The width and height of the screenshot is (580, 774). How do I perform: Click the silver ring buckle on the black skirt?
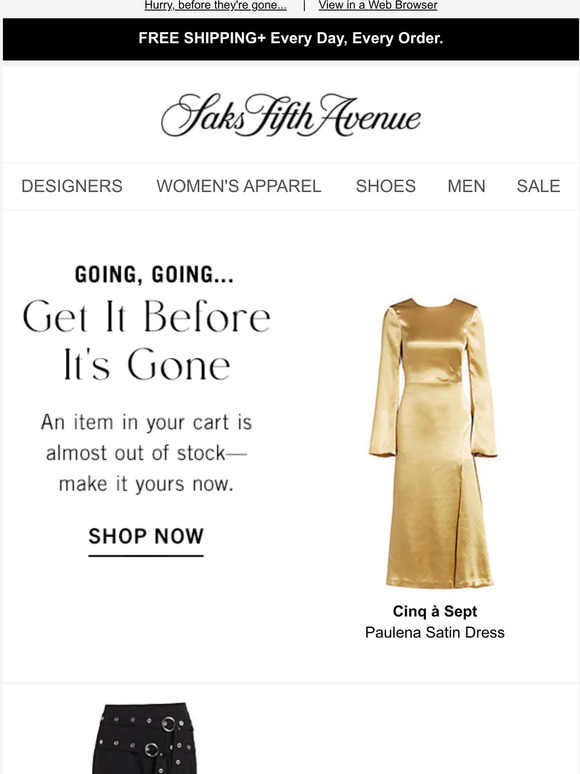(x=168, y=724)
